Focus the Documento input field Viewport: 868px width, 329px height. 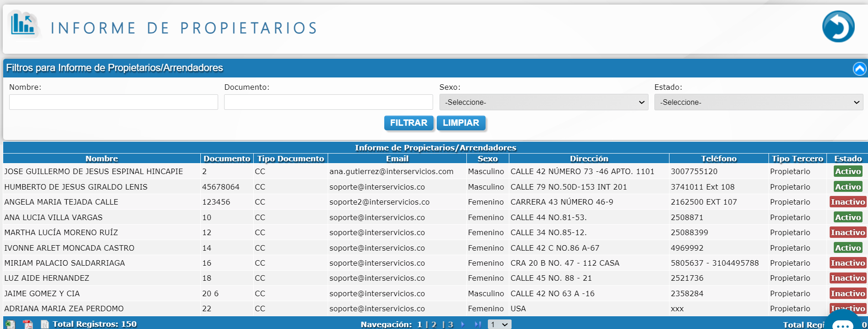(x=328, y=102)
